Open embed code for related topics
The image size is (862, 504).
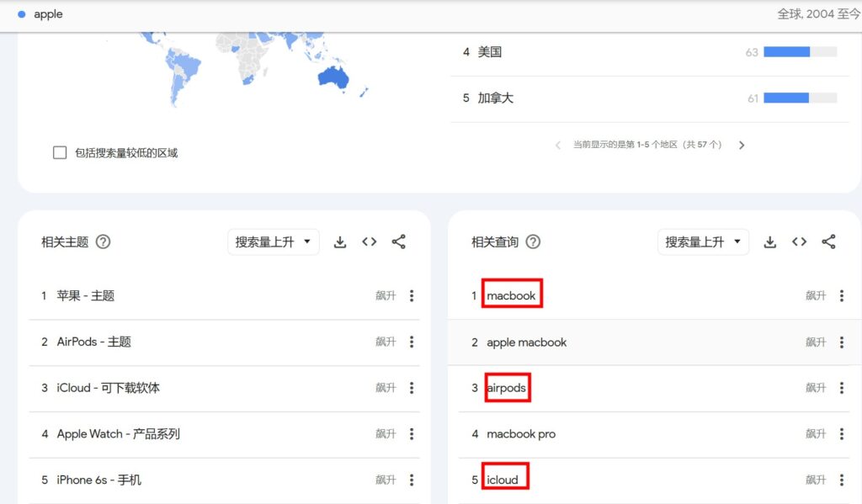(x=370, y=241)
